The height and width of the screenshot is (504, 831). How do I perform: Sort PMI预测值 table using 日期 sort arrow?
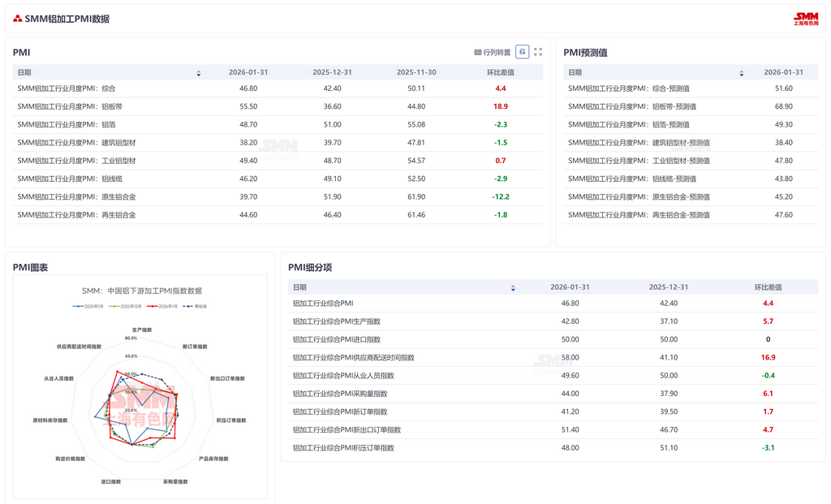741,73
